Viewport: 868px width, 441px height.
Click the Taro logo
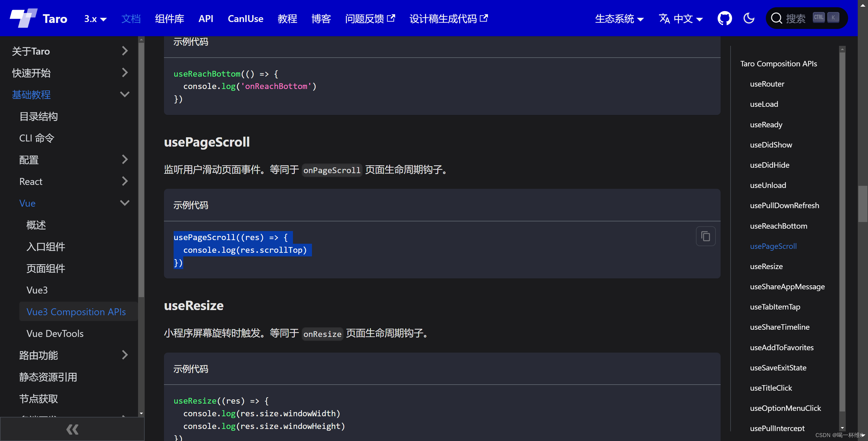[x=24, y=17]
